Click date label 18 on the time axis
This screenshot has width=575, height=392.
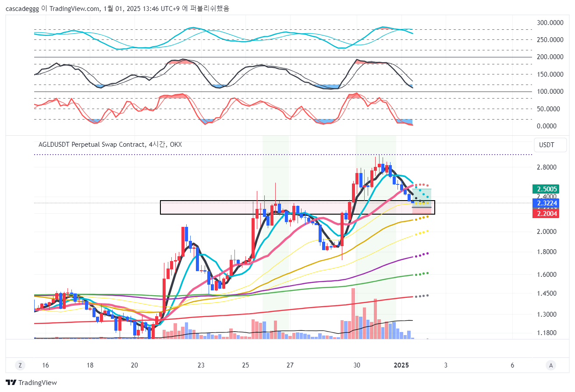[x=90, y=365]
